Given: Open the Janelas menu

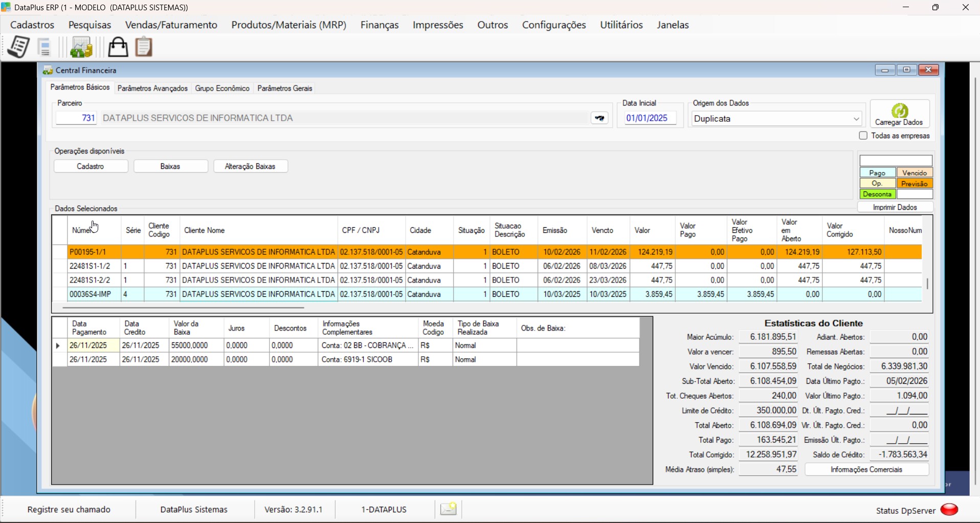Looking at the screenshot, I should pyautogui.click(x=673, y=25).
